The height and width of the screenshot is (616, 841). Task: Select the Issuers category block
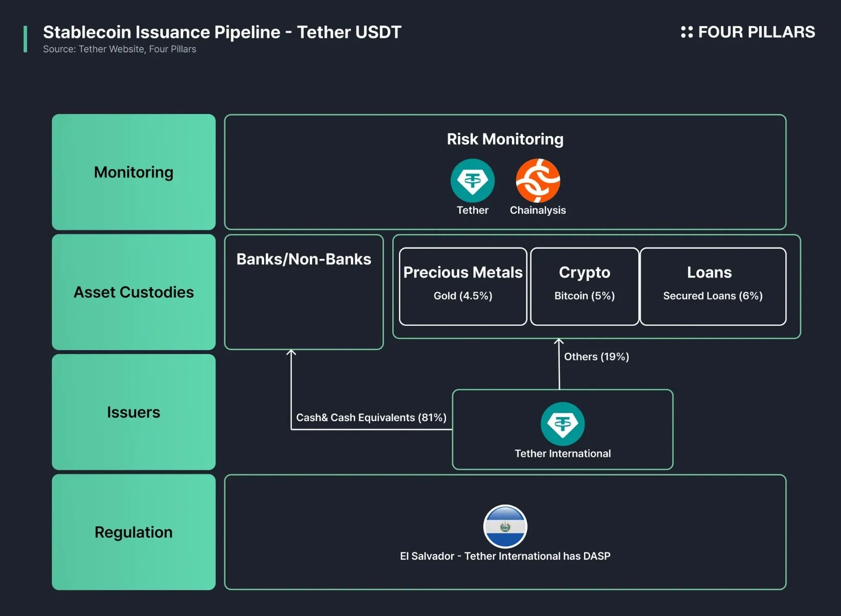point(134,412)
